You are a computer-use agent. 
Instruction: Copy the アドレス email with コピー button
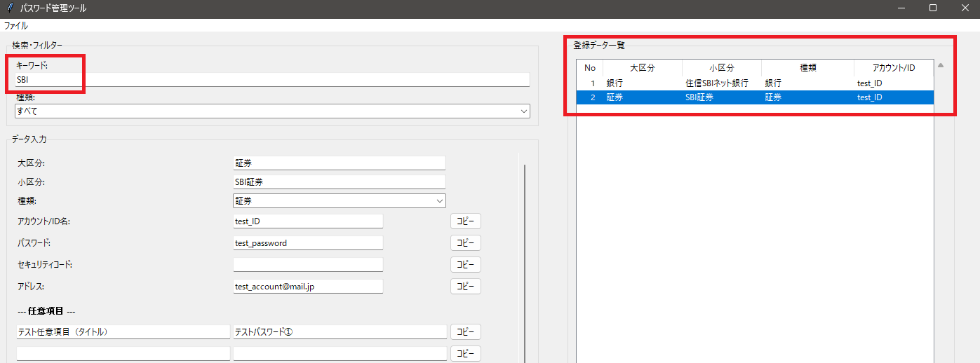point(465,287)
